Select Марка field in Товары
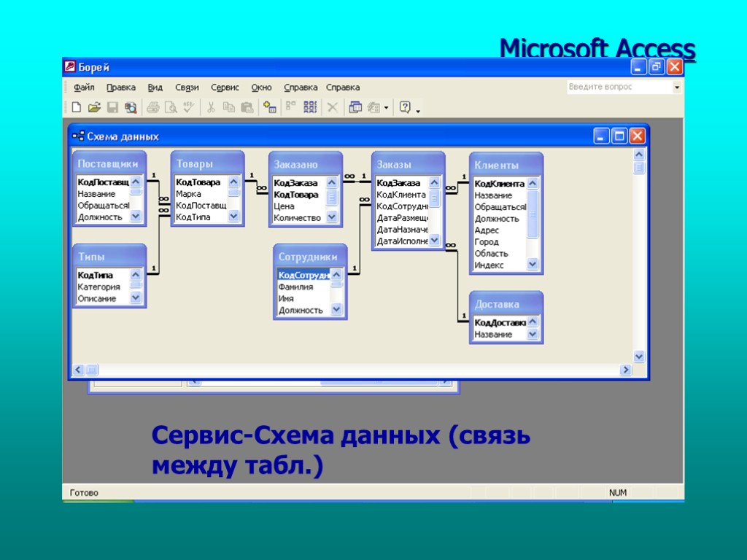This screenshot has width=747, height=560. [x=188, y=194]
